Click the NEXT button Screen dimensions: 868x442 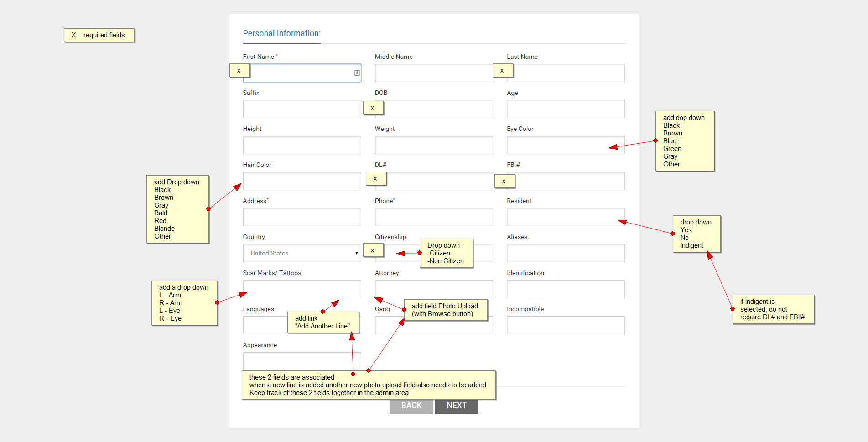tap(456, 406)
